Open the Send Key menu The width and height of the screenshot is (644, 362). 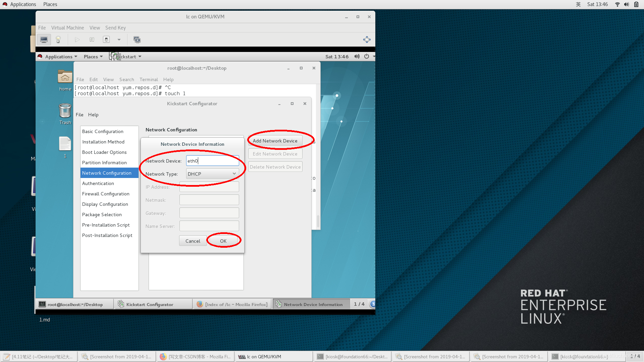(115, 28)
